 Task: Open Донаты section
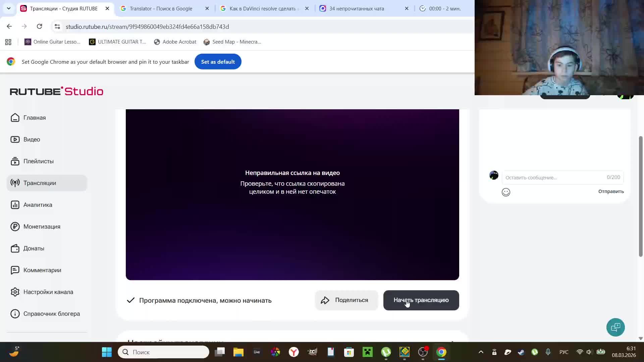click(34, 248)
